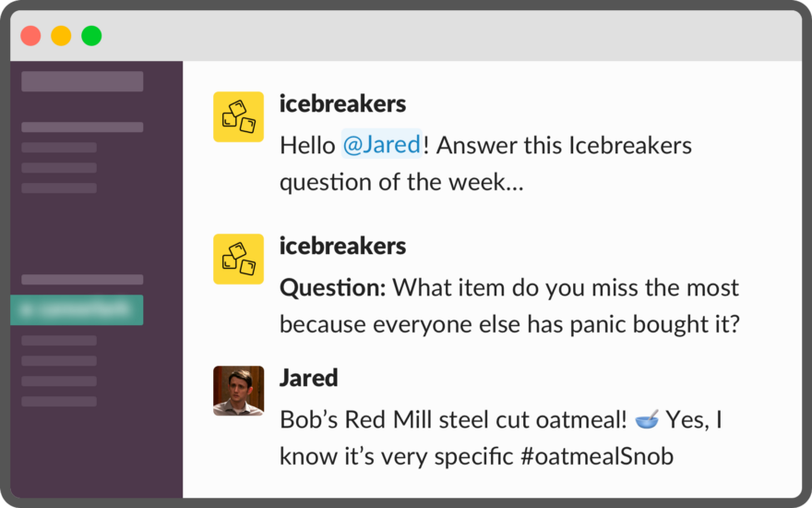Image resolution: width=812 pixels, height=508 pixels.
Task: Collapse the sidebar section header above the highlighted channel
Action: click(82, 280)
